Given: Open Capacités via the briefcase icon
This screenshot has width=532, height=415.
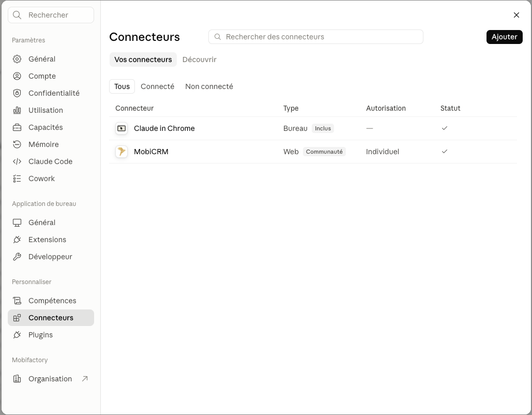Looking at the screenshot, I should pyautogui.click(x=51, y=127).
